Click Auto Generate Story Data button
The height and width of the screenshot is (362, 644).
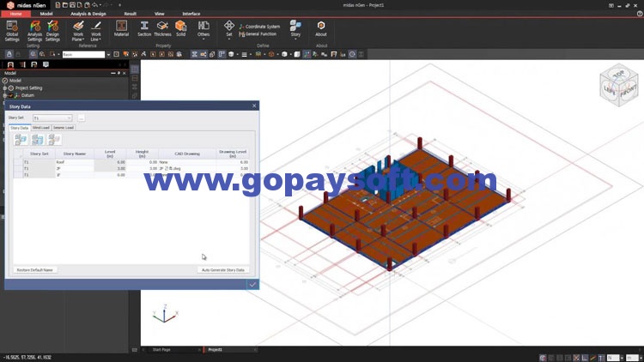tap(223, 270)
